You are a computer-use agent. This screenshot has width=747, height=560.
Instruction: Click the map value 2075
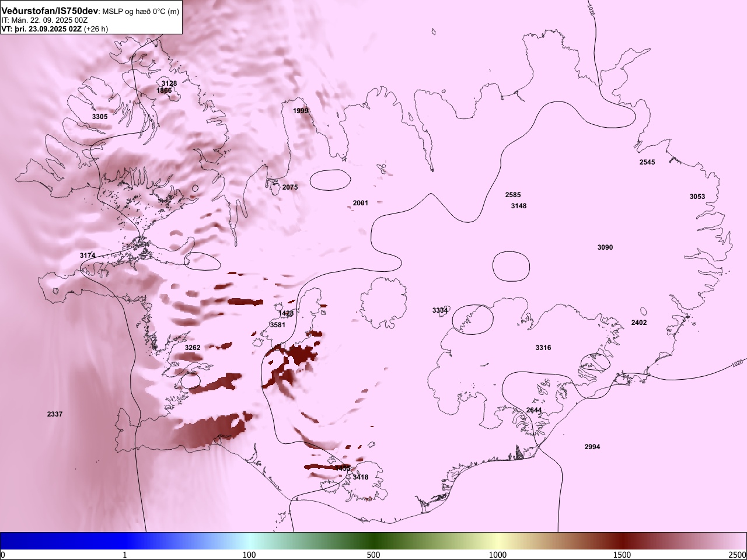coord(290,187)
